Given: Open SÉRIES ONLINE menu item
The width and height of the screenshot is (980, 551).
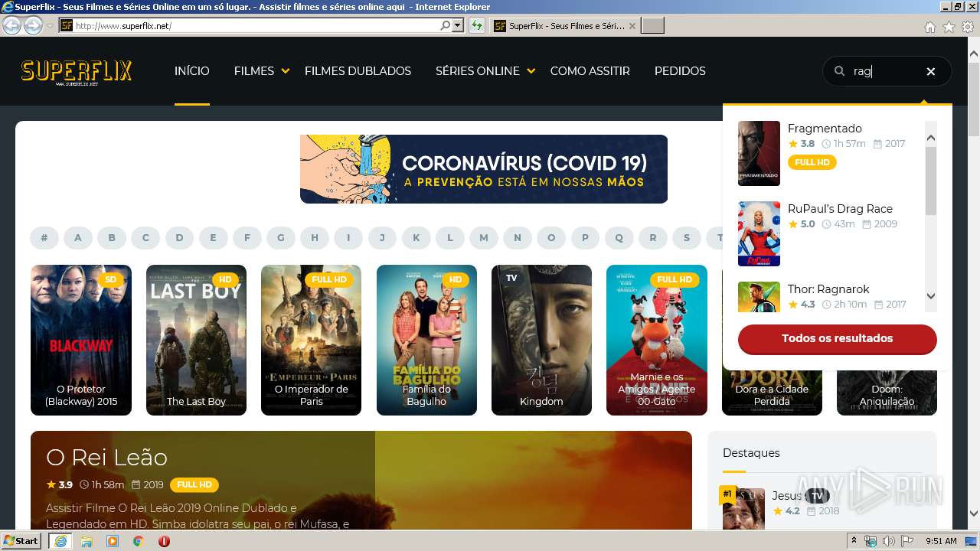Looking at the screenshot, I should pos(478,71).
